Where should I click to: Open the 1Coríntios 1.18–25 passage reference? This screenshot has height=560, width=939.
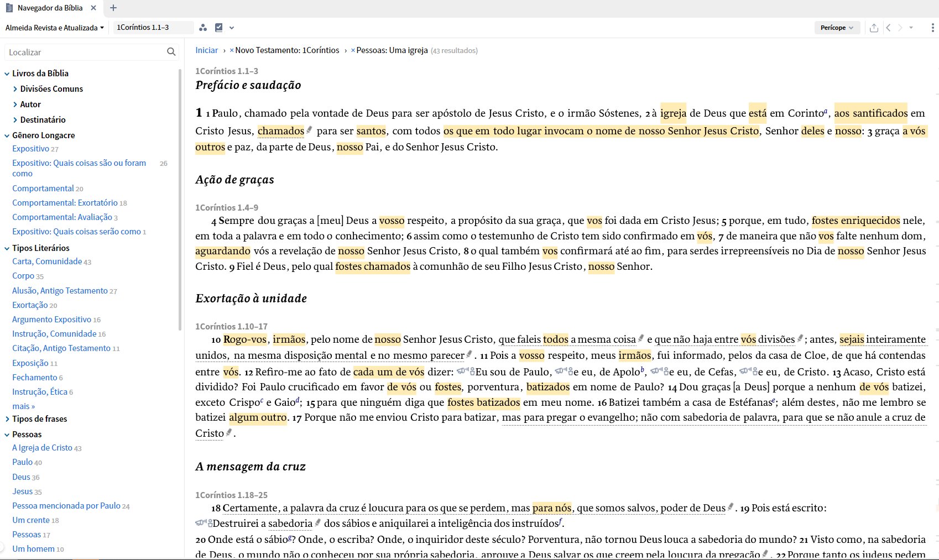click(231, 495)
